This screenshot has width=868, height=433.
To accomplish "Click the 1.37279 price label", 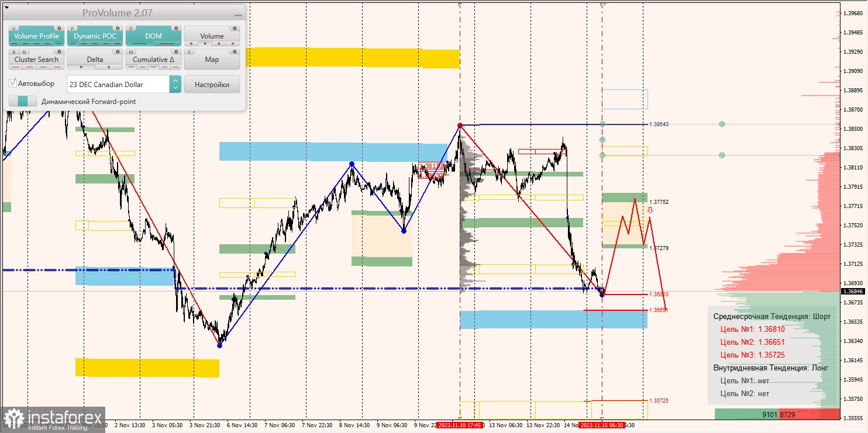I will [x=659, y=248].
